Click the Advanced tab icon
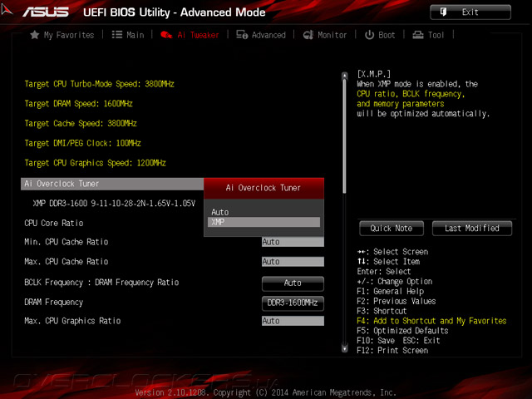Image resolution: width=532 pixels, height=399 pixels. 242,35
